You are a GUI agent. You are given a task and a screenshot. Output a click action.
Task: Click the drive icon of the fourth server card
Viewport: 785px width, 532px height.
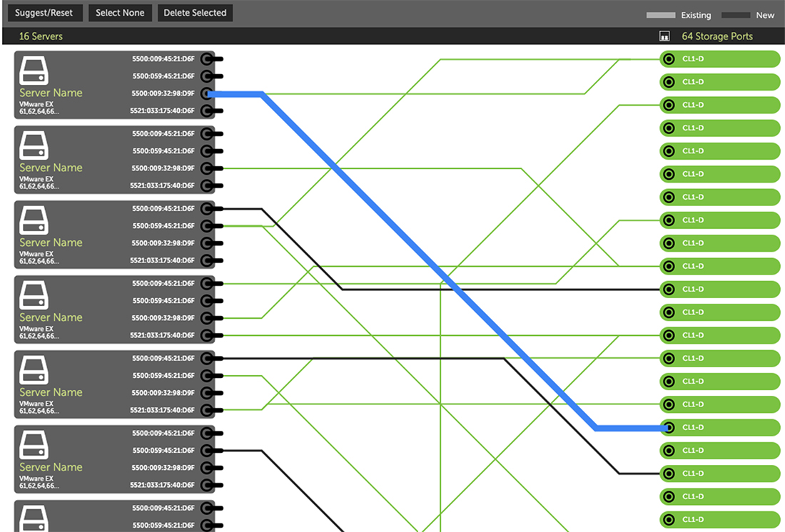click(x=34, y=295)
